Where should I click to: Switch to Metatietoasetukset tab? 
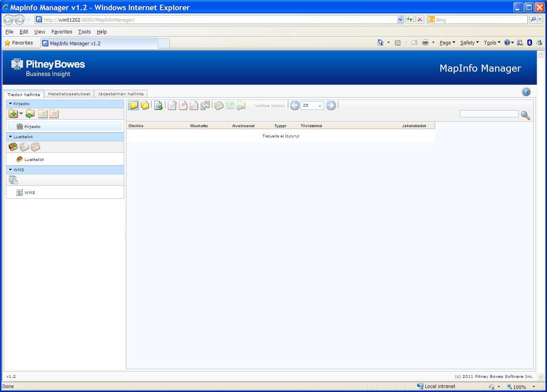pos(69,94)
